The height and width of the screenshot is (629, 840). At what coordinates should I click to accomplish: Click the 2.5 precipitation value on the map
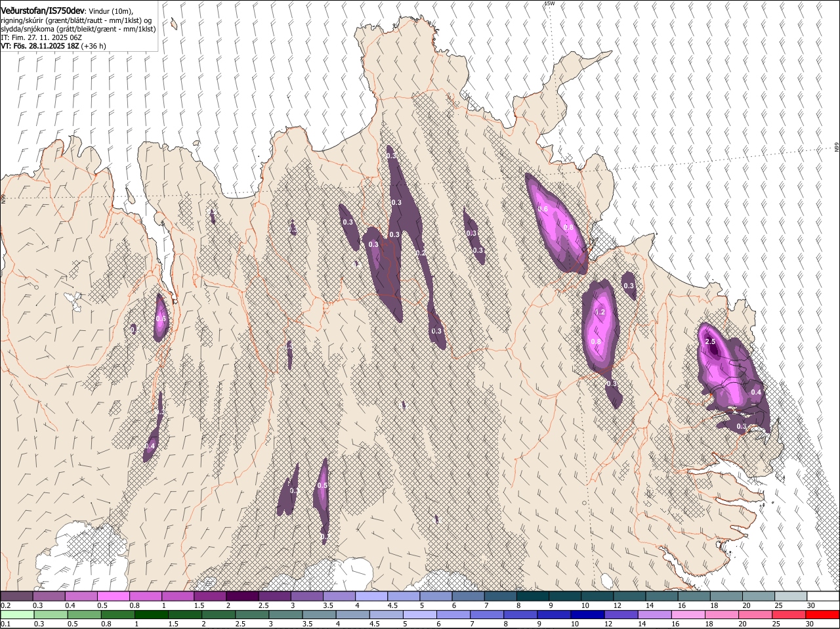(x=710, y=342)
